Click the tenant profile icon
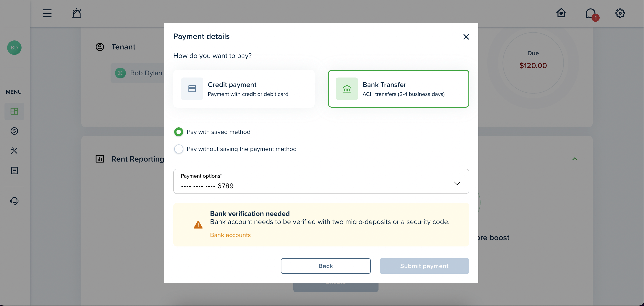 pos(14,47)
